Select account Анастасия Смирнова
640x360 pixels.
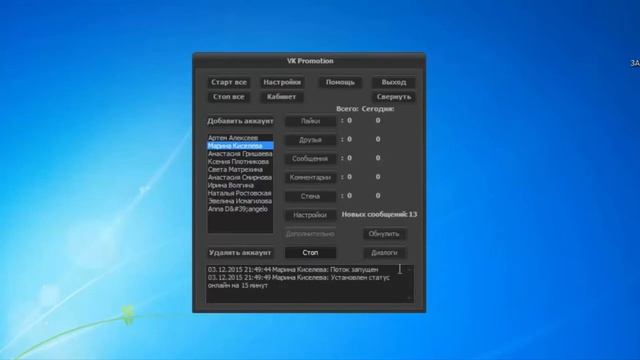coord(240,178)
